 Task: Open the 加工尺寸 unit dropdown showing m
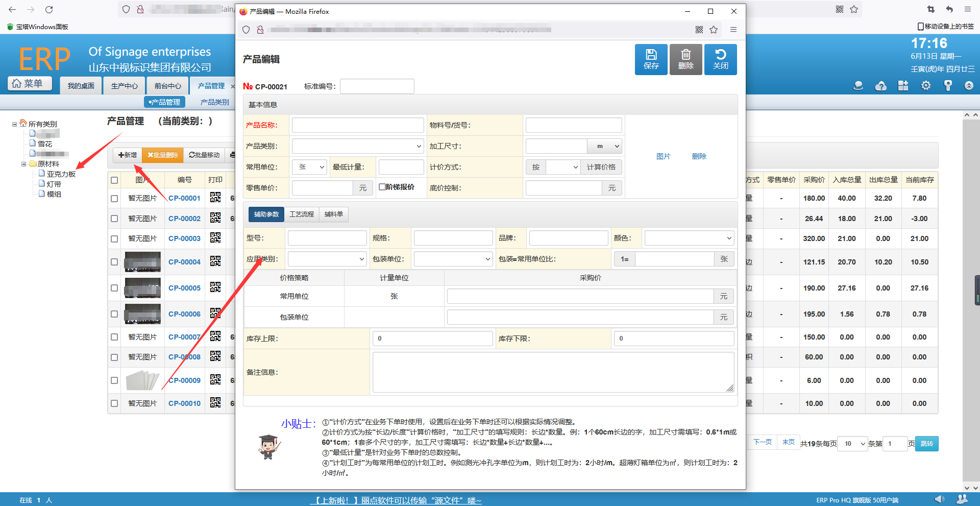[x=604, y=146]
